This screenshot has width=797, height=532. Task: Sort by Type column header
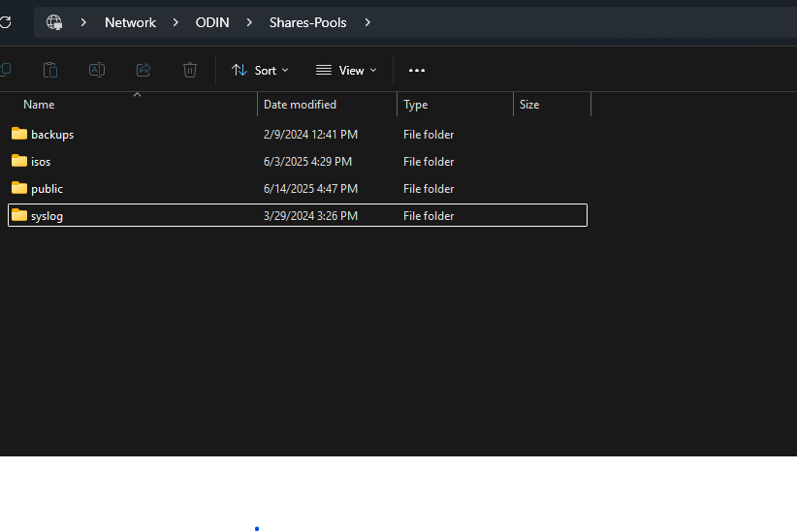tap(415, 105)
